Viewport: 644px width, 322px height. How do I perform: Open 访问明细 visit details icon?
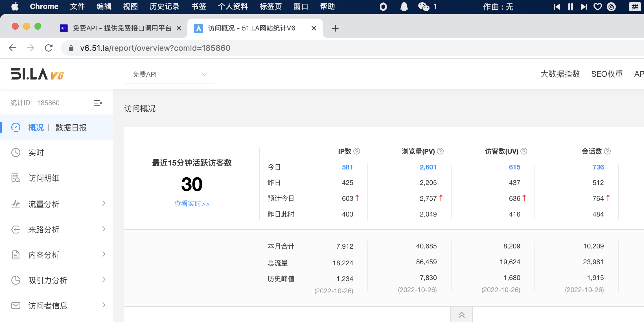[16, 178]
